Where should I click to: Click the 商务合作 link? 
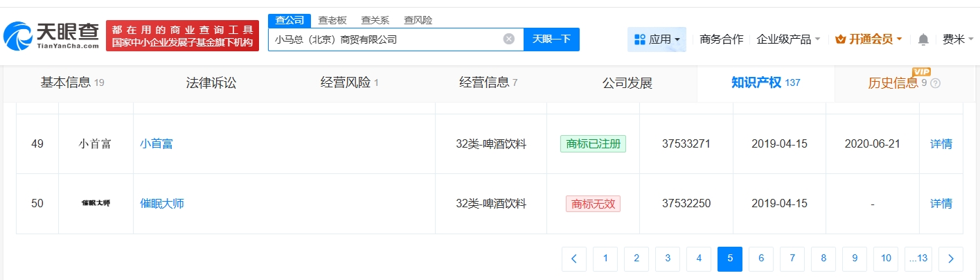coord(722,40)
